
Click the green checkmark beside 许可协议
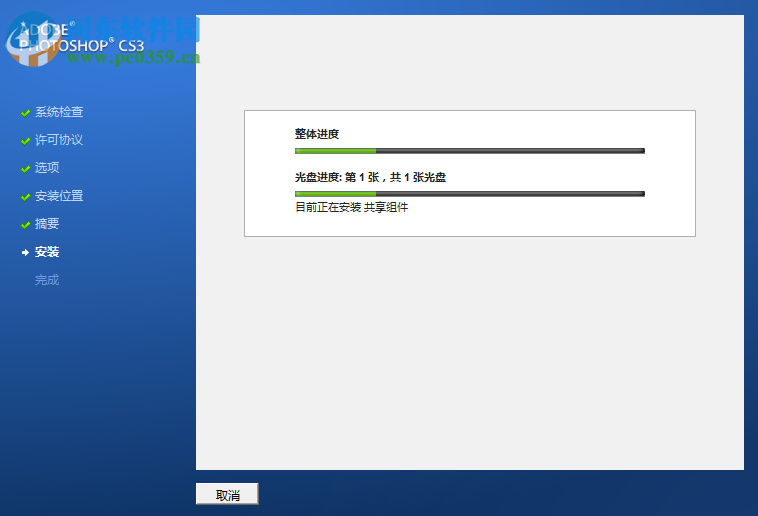pyautogui.click(x=26, y=141)
